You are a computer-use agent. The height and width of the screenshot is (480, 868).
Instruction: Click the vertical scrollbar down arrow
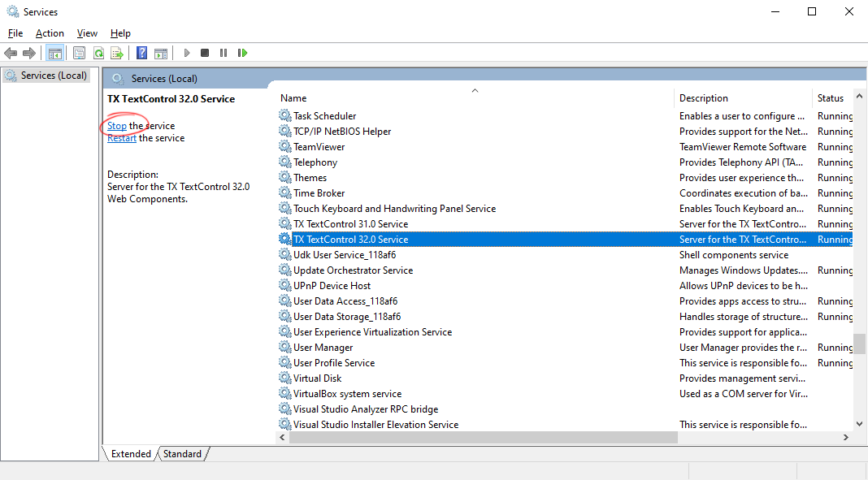pos(860,423)
